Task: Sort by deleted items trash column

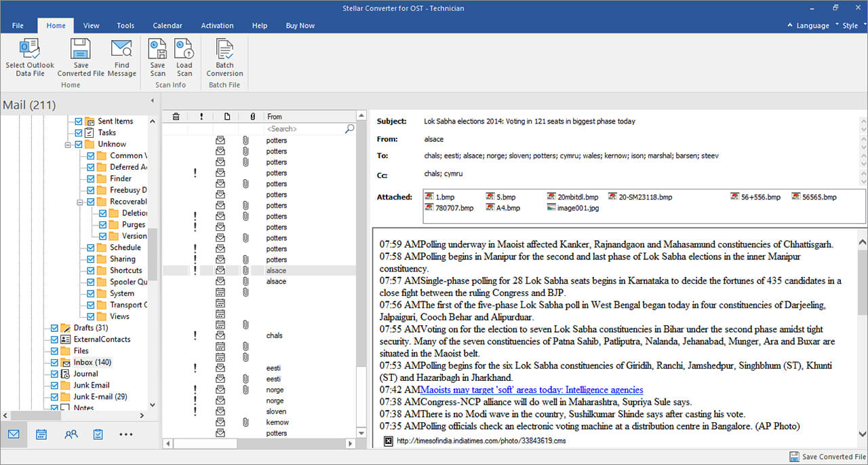Action: (x=176, y=117)
